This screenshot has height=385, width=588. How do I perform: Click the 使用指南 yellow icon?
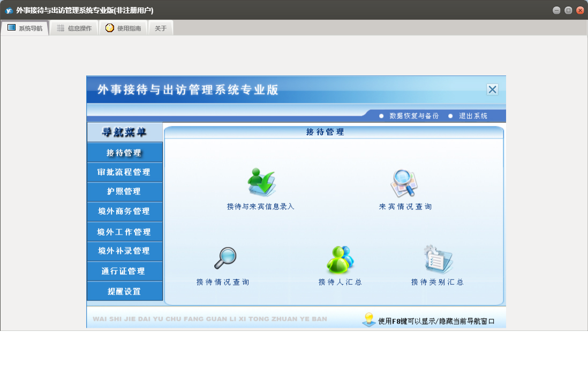tap(109, 28)
